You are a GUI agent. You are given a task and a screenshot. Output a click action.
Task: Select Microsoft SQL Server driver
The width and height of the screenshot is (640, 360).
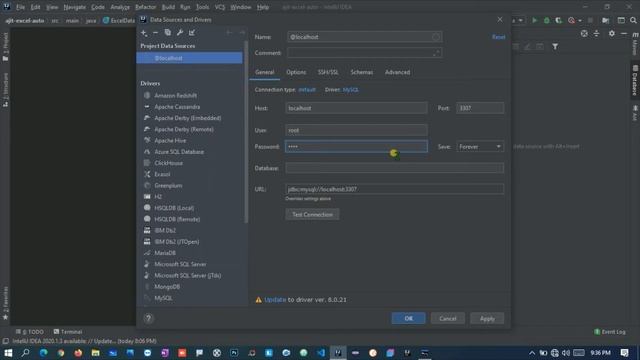[180, 264]
